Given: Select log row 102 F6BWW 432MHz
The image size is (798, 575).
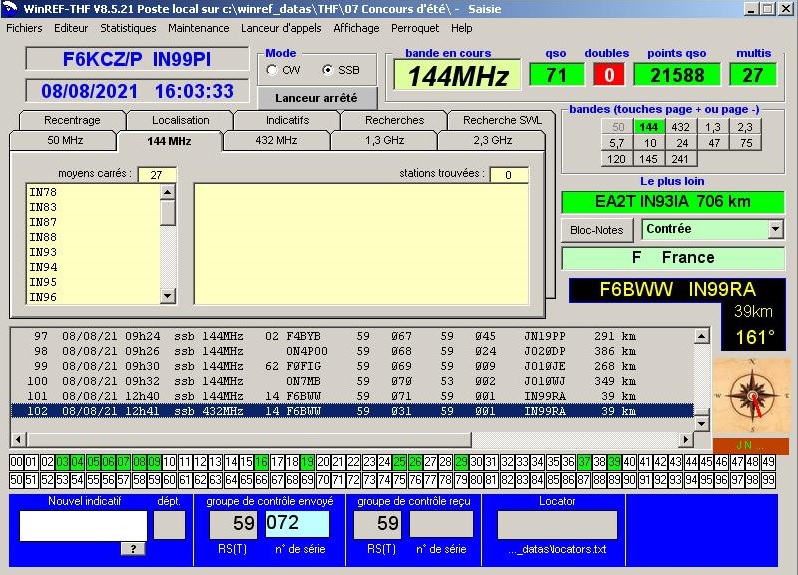Looking at the screenshot, I should [352, 411].
